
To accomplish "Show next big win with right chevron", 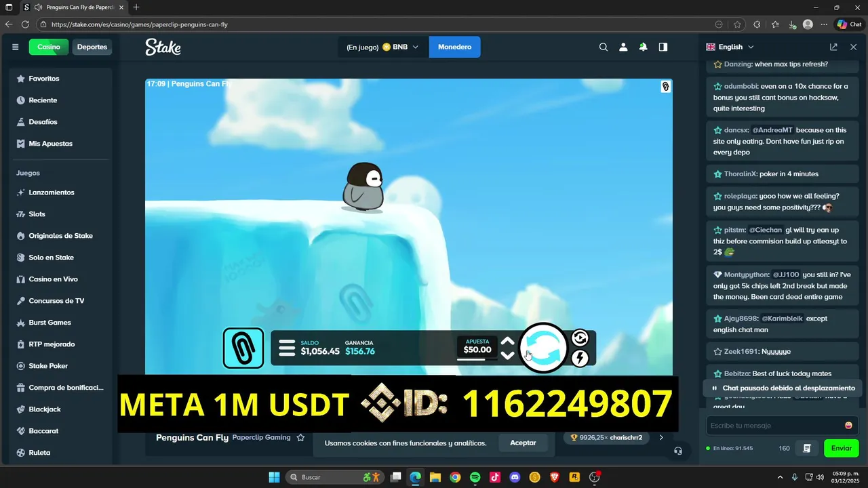I will coord(661,438).
